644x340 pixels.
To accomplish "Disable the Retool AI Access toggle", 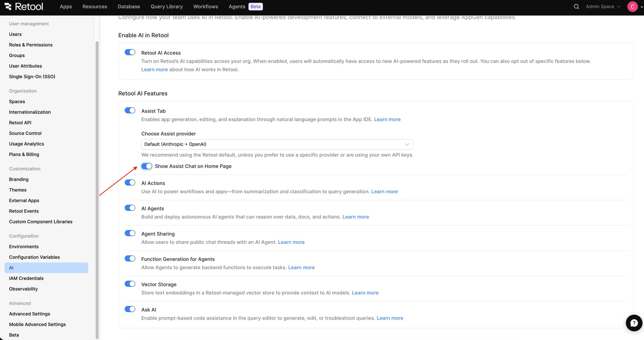I will (130, 52).
